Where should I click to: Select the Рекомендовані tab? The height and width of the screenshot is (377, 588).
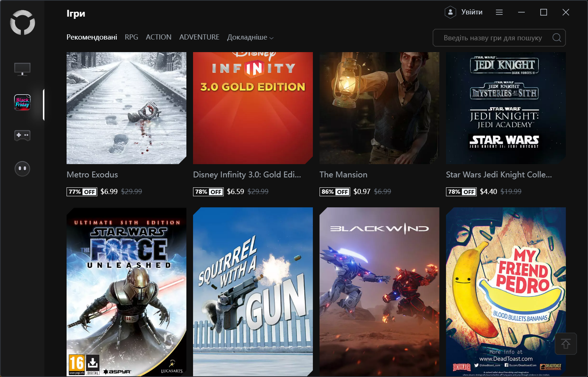pos(92,37)
